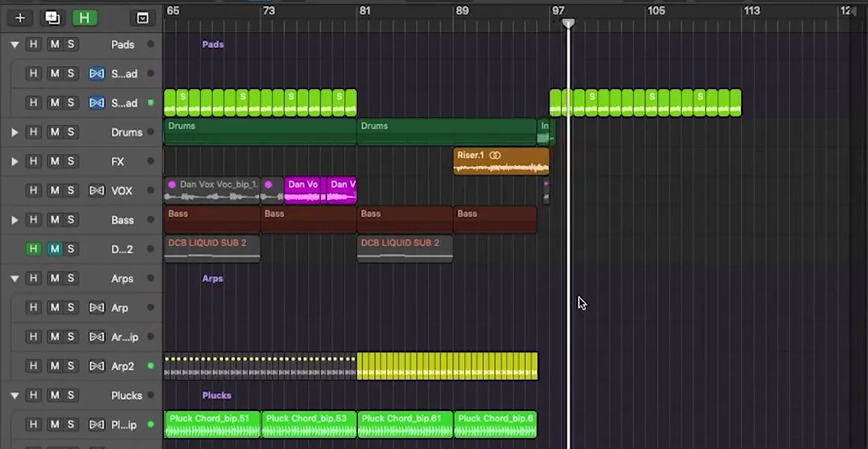Select the DCB LIQUID SUB 2 region at bar 65

pos(212,249)
